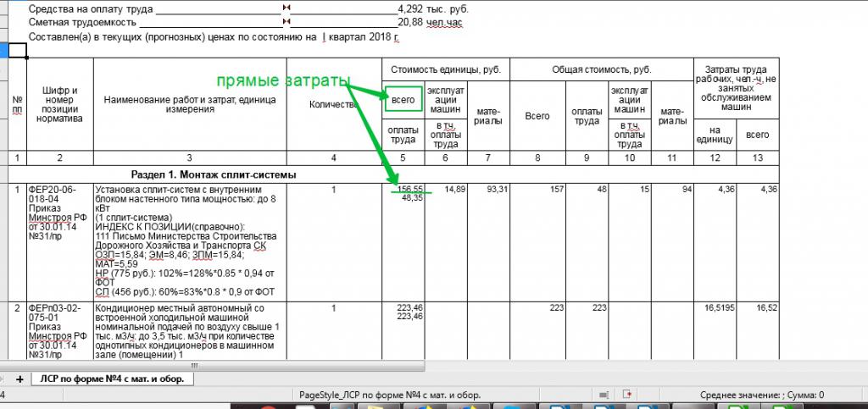Viewport: 868px width, 409px height.
Task: Select the ФЕР20-06-018-04 cipher cell
Action: tap(60, 243)
